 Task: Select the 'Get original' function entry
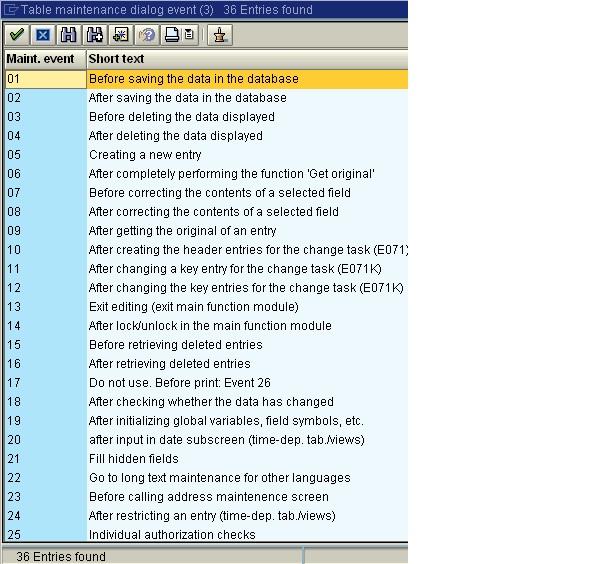tap(248, 174)
